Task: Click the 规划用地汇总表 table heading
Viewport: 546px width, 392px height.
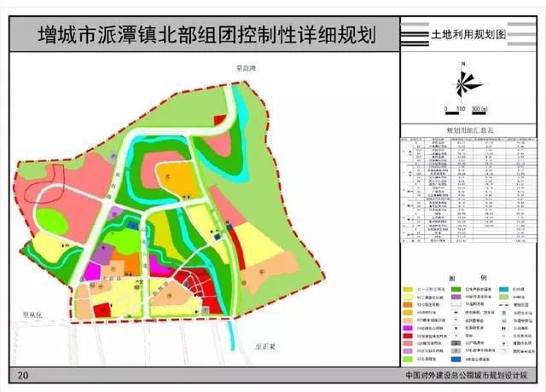Action: 470,130
